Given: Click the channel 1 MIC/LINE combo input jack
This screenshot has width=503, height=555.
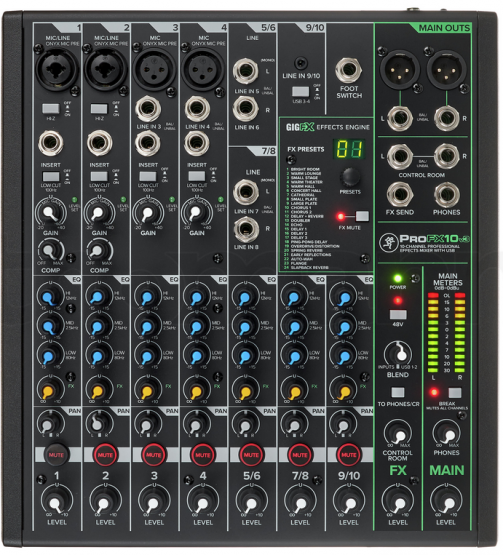Looking at the screenshot, I should coord(57,69).
